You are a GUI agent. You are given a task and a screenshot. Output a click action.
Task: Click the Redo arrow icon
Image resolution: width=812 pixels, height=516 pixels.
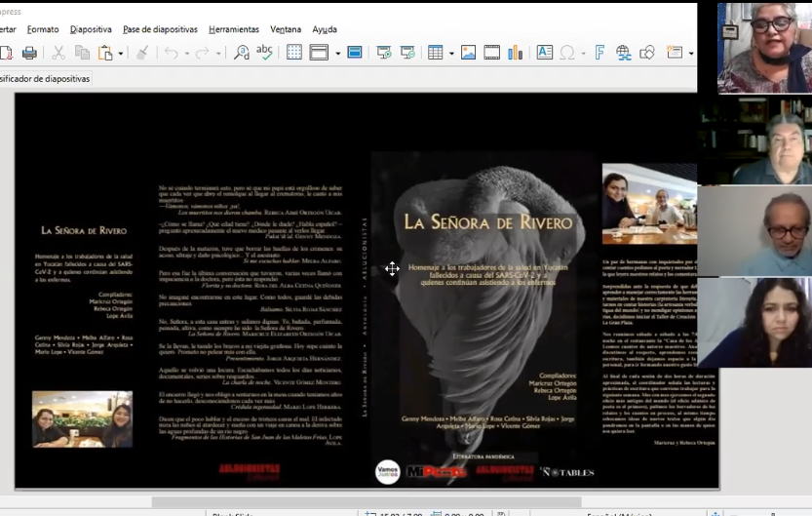[x=203, y=53]
